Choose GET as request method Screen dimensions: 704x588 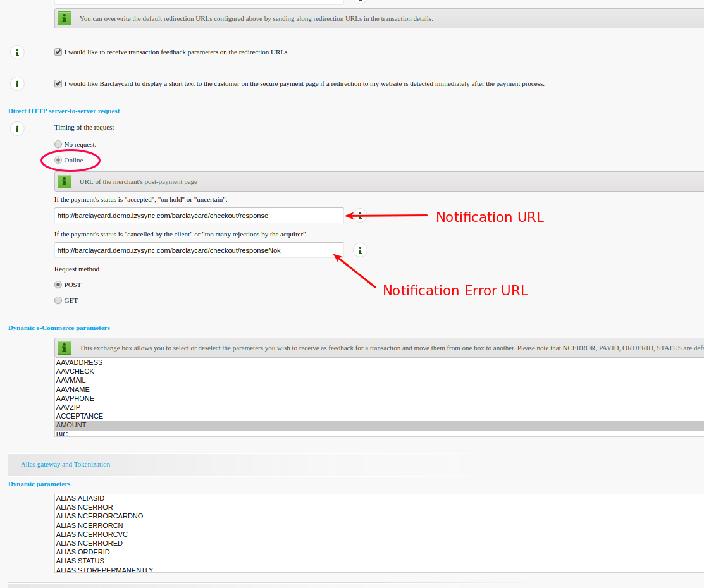pyautogui.click(x=58, y=300)
